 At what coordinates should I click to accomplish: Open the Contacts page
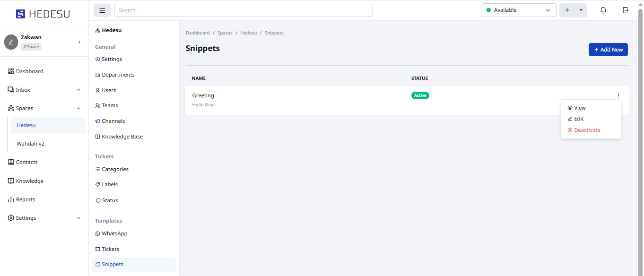[26, 162]
